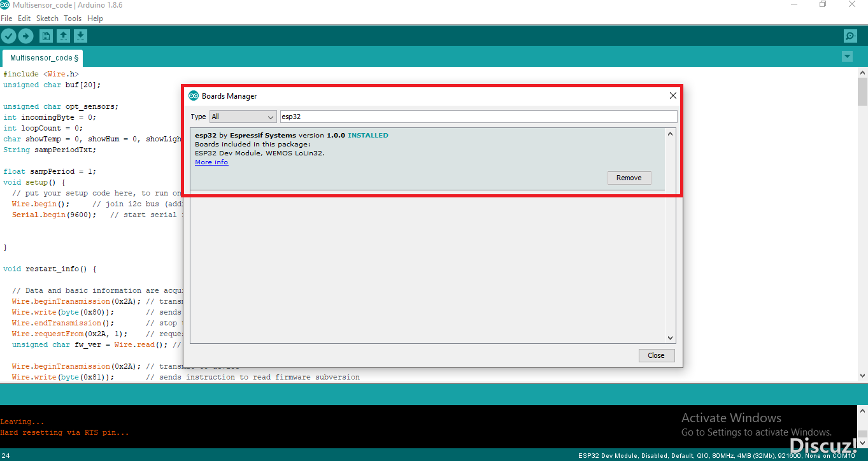Click the board list scroll up arrow
Screen dimensions: 868x461
click(x=670, y=134)
